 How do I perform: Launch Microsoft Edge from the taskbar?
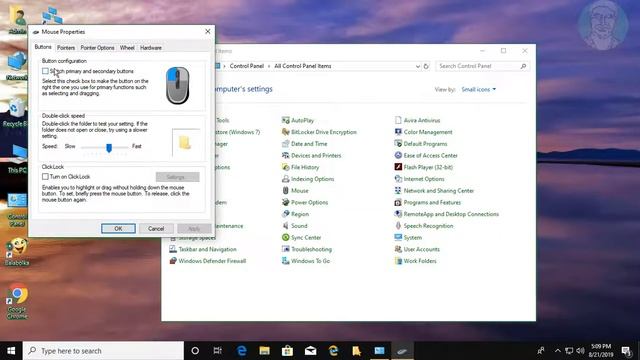[x=242, y=351]
